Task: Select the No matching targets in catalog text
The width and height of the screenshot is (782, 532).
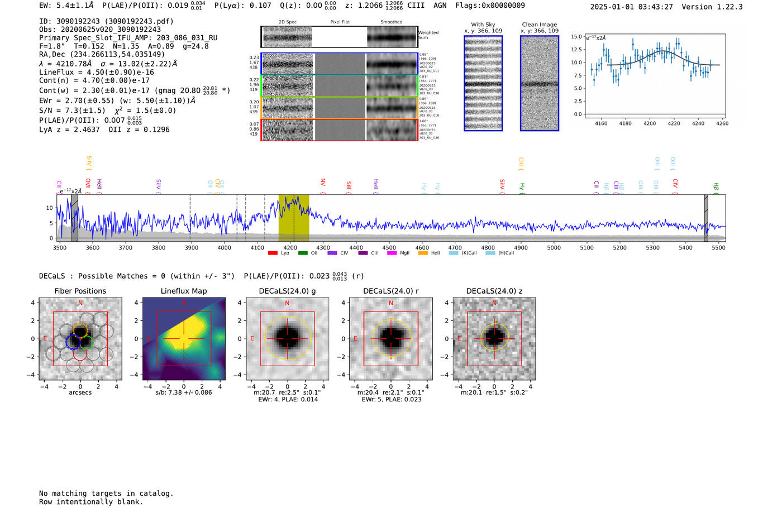Action: pyautogui.click(x=106, y=493)
